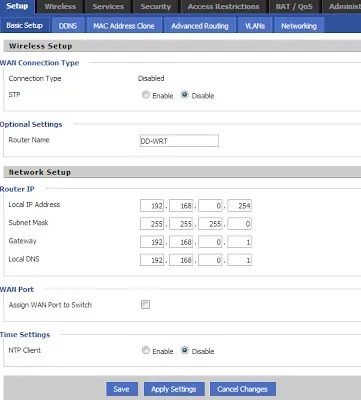The height and width of the screenshot is (400, 361).
Task: Click Subnet Mask second octet field
Action: [x=181, y=224]
